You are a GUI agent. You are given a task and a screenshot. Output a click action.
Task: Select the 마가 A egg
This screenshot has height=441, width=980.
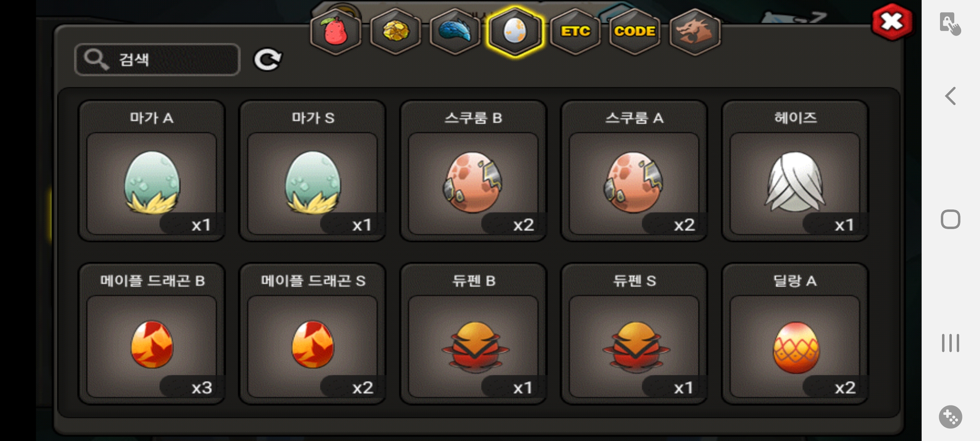pos(152,171)
